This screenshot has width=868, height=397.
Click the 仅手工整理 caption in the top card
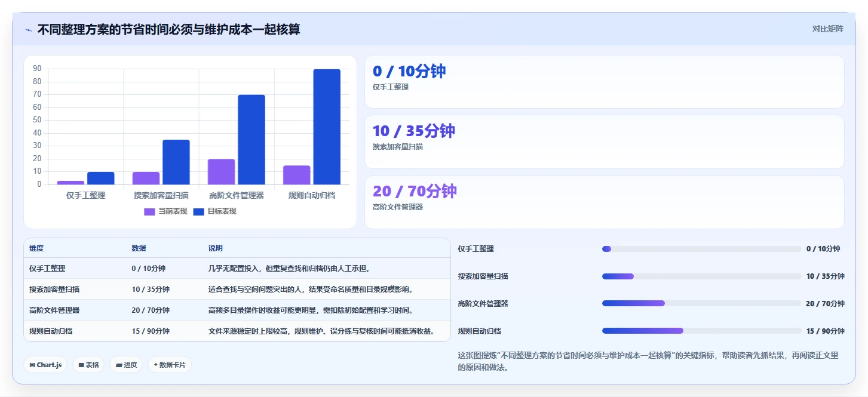tap(391, 87)
